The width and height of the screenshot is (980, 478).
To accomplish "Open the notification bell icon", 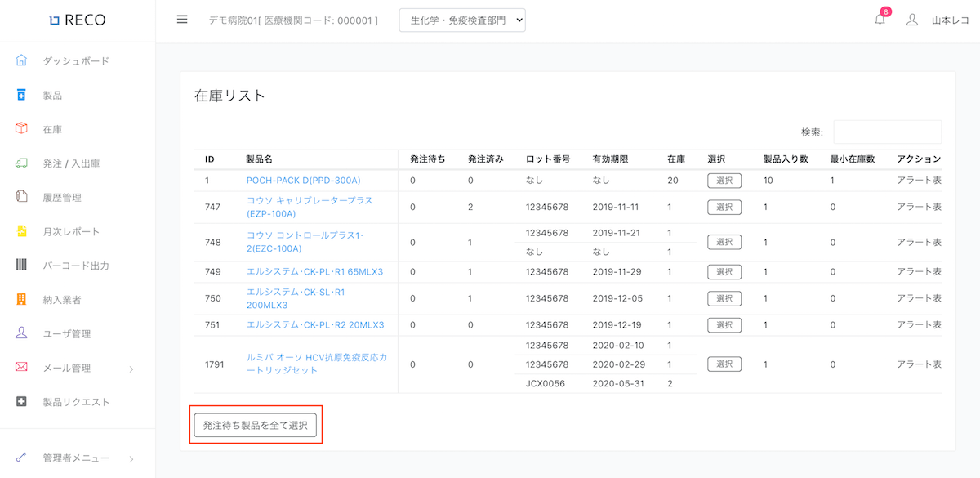I will tap(880, 20).
